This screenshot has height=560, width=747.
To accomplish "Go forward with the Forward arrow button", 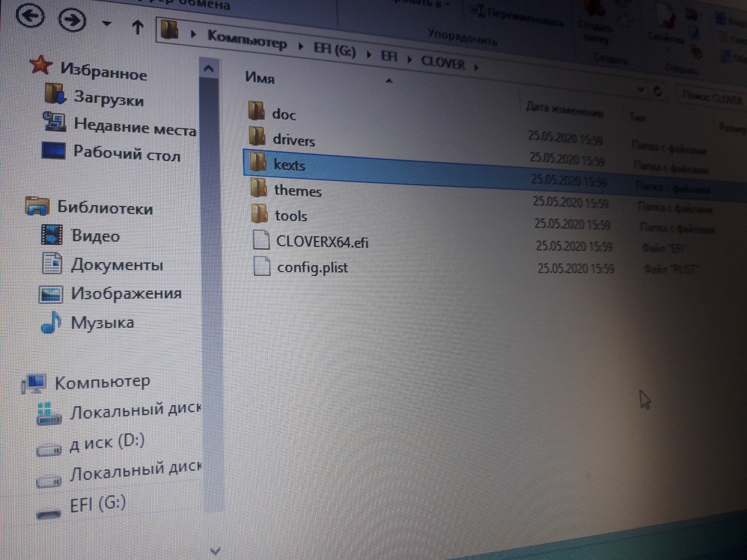I will [72, 19].
